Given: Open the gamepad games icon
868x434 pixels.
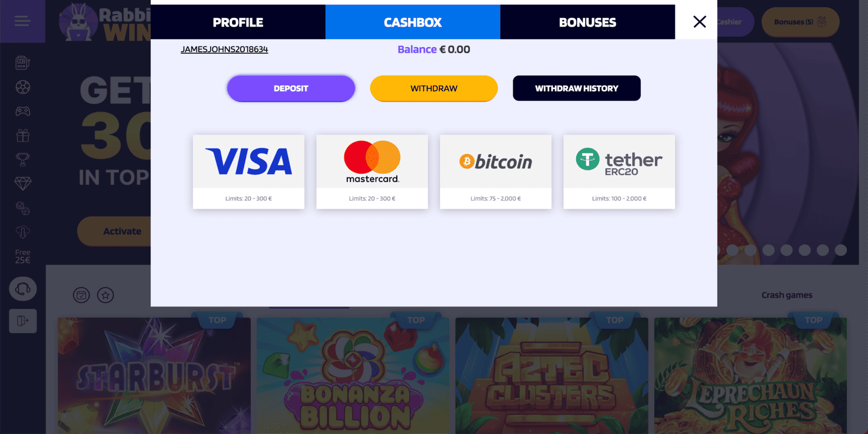Looking at the screenshot, I should pyautogui.click(x=22, y=111).
